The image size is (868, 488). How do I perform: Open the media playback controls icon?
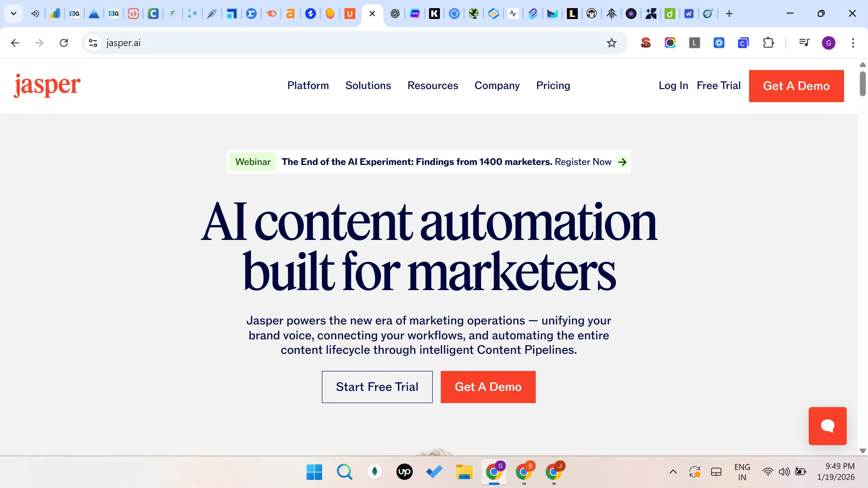(804, 42)
